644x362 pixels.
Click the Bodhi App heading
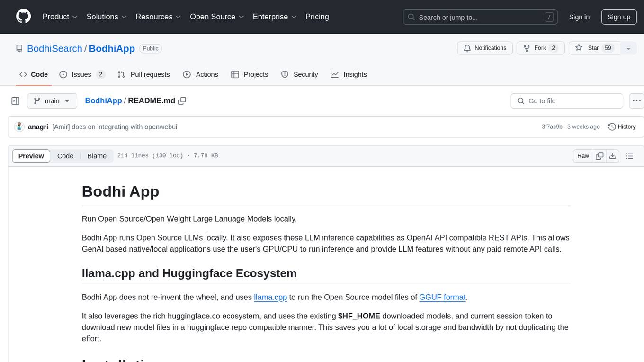(x=120, y=191)
